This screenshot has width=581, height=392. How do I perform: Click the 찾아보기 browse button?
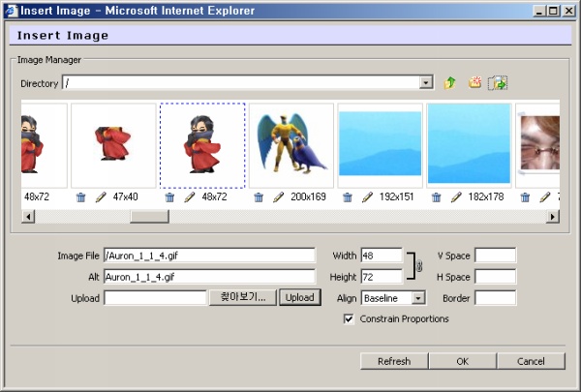click(x=243, y=297)
